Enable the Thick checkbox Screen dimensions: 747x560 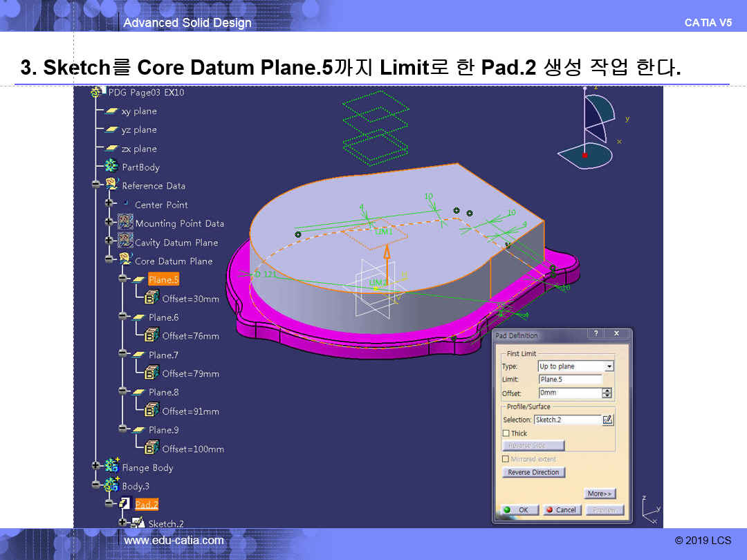click(x=506, y=433)
